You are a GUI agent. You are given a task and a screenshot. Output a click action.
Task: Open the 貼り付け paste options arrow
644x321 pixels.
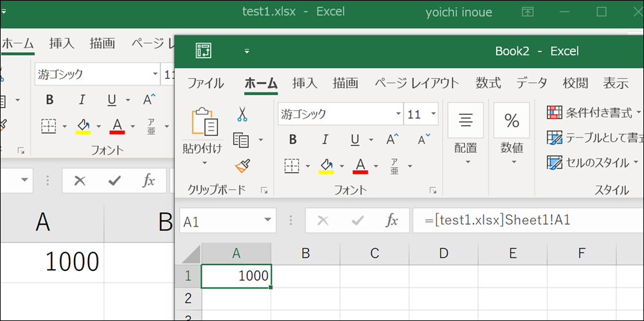(204, 162)
